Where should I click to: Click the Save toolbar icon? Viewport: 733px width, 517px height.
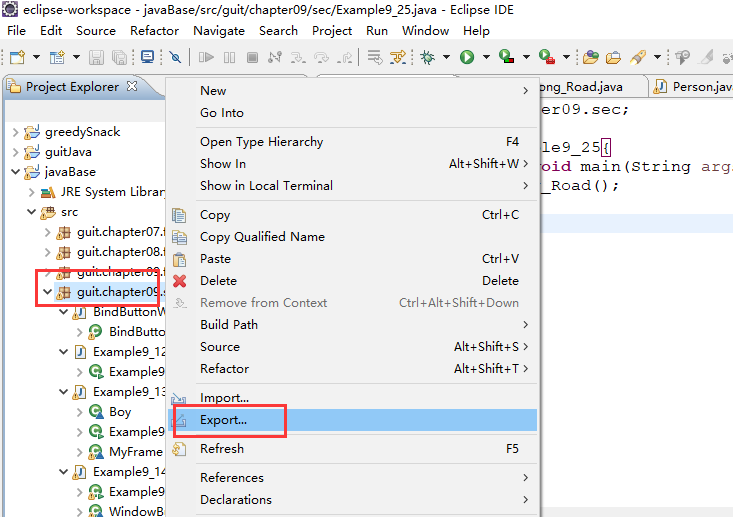(96, 57)
